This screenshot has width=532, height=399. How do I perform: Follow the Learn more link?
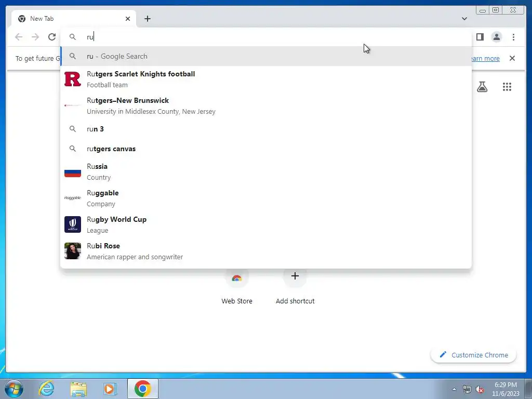point(485,58)
